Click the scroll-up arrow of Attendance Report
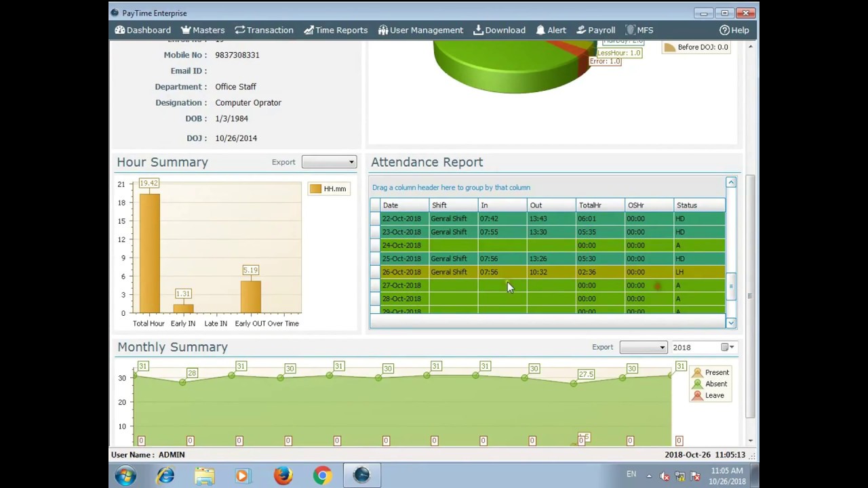Viewport: 868px width, 488px height. [x=731, y=182]
